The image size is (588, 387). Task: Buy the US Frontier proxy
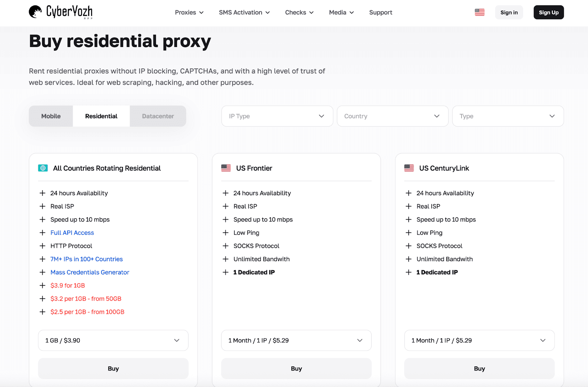click(x=296, y=368)
